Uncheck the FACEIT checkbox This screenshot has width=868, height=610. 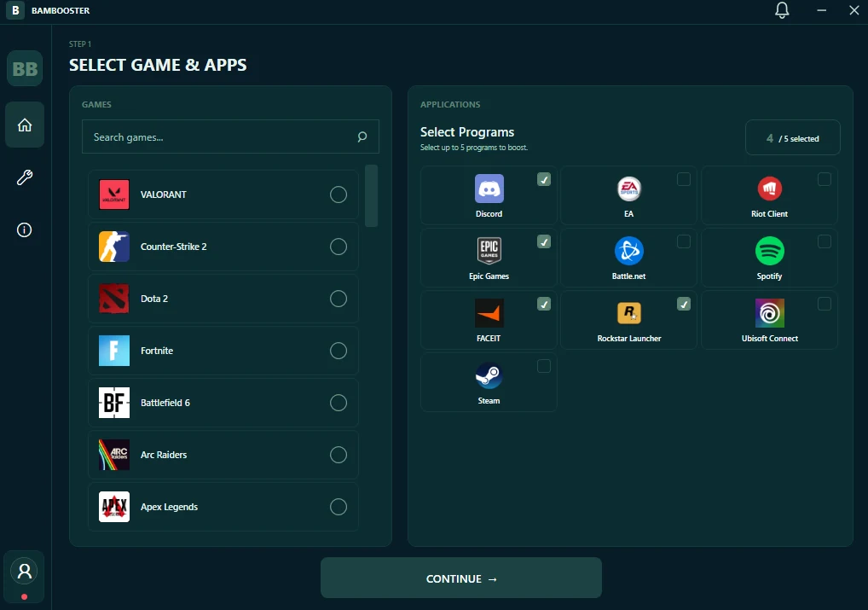pos(544,305)
